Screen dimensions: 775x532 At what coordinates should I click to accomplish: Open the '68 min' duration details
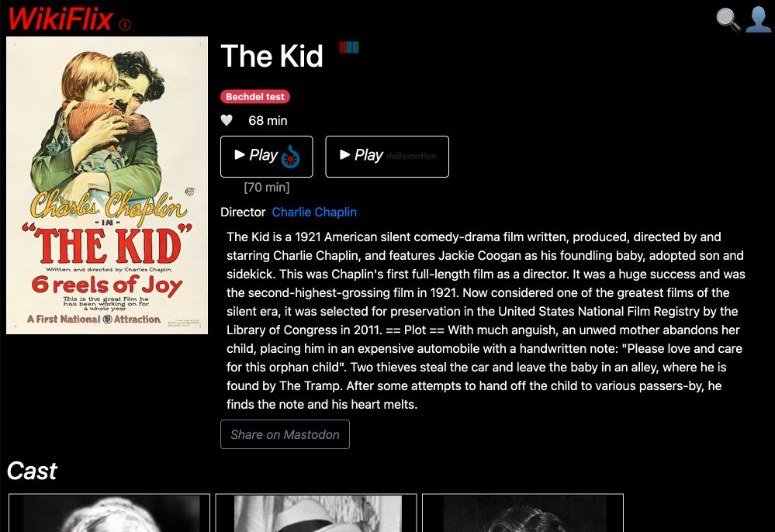(x=267, y=120)
